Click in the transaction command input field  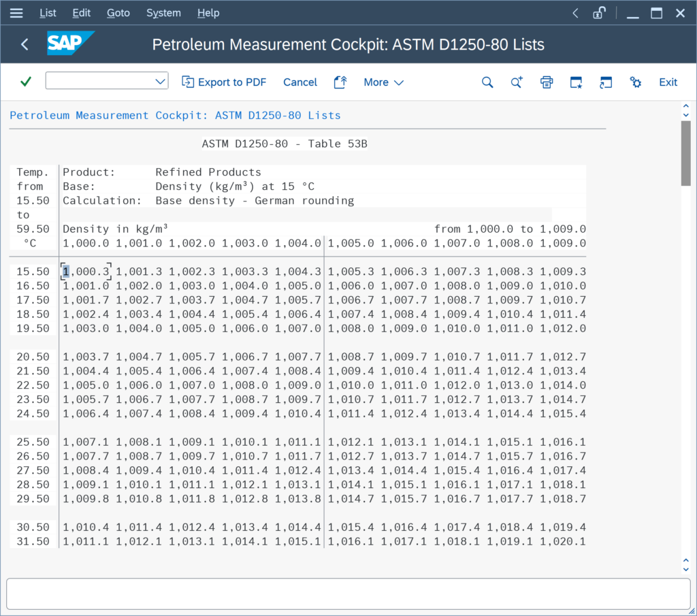click(x=100, y=81)
